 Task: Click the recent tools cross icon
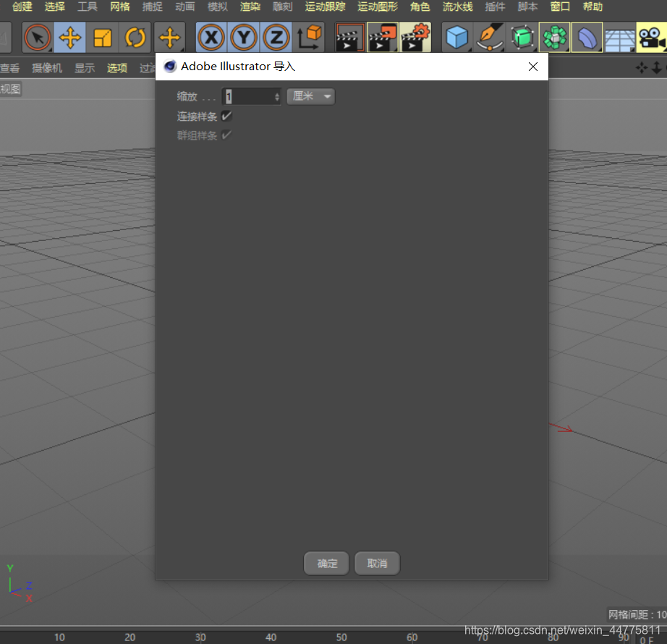(x=170, y=38)
